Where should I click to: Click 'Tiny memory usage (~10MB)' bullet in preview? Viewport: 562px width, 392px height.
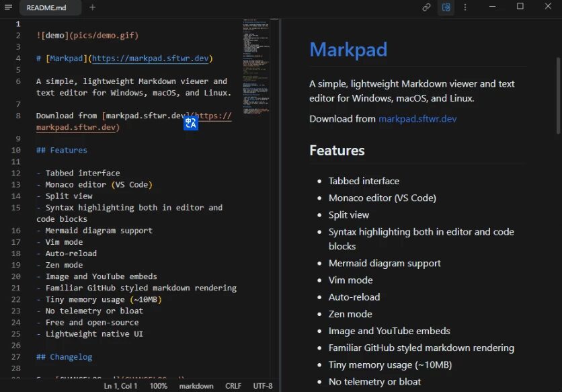tap(391, 364)
